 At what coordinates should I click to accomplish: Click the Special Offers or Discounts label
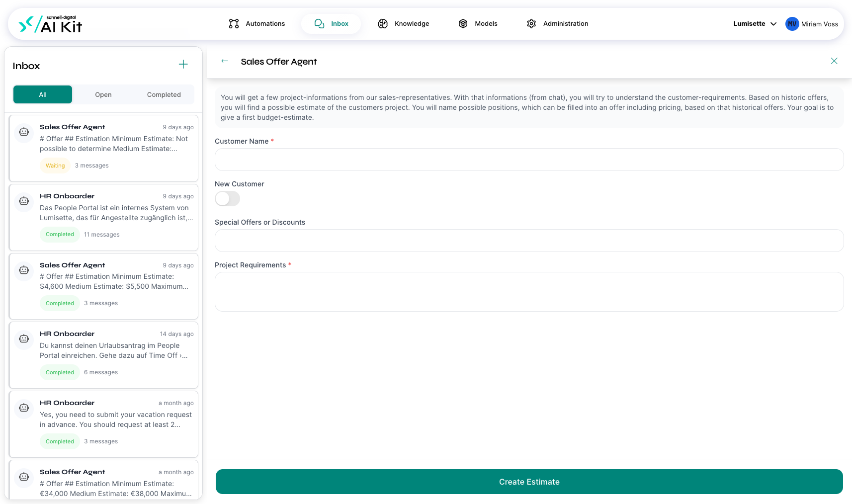click(260, 222)
